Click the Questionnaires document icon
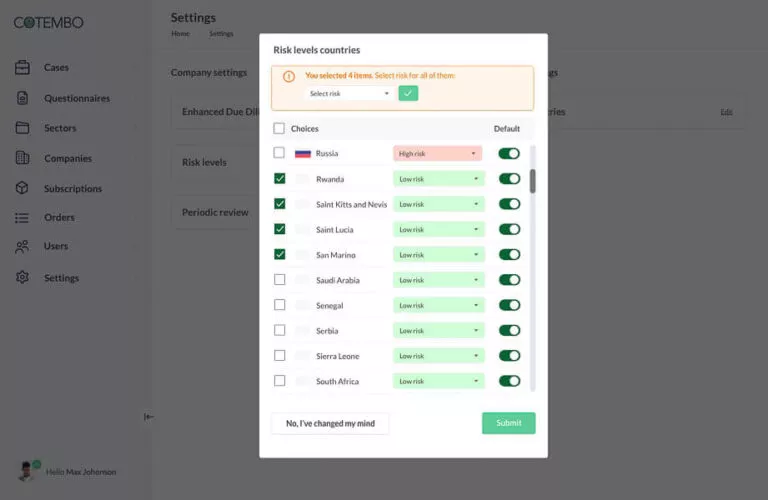The image size is (768, 500). point(22,98)
